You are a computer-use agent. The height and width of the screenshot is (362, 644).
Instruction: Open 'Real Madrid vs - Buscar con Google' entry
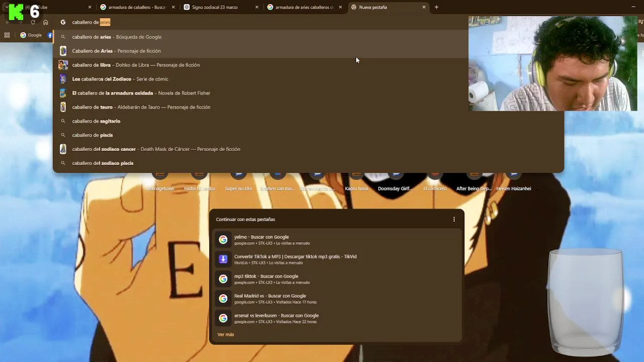click(336, 299)
